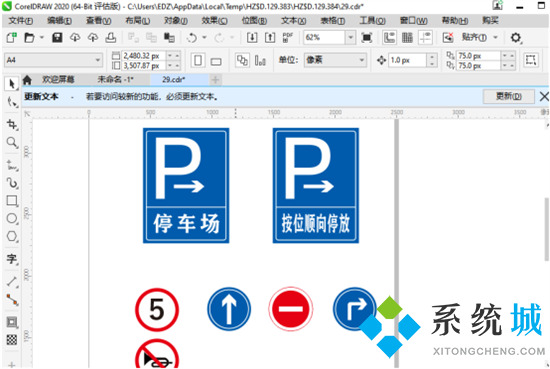Toggle grid display icon
The height and width of the screenshot is (369, 550).
click(407, 37)
